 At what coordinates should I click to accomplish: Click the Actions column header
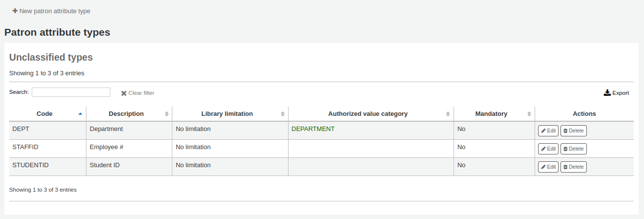(x=584, y=114)
